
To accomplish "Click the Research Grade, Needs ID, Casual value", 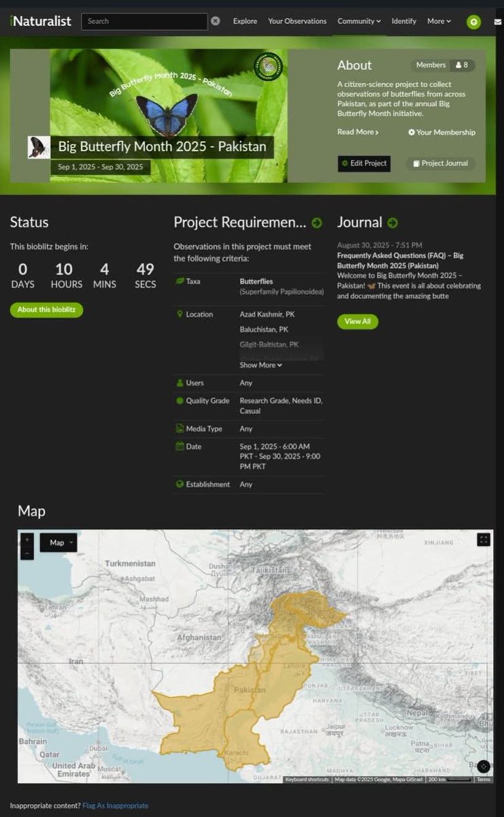I will pos(281,406).
